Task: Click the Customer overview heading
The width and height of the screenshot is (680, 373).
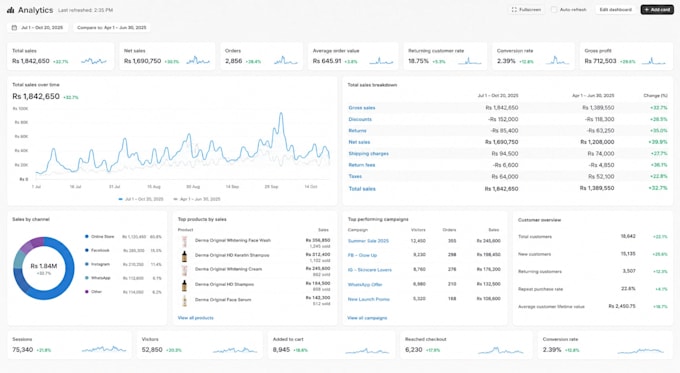Action: point(539,220)
